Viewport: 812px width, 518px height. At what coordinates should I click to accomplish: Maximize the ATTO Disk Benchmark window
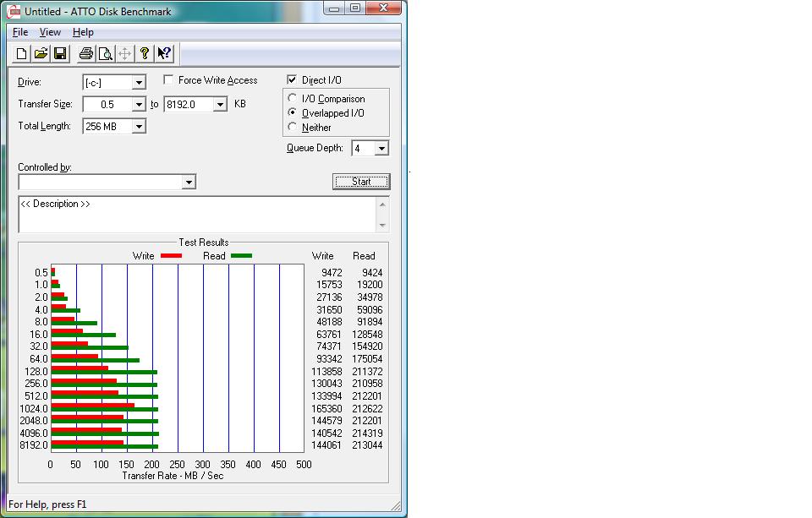(x=355, y=8)
